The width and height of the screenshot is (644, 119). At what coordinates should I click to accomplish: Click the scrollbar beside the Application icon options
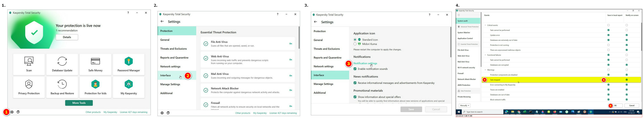[x=451, y=42]
